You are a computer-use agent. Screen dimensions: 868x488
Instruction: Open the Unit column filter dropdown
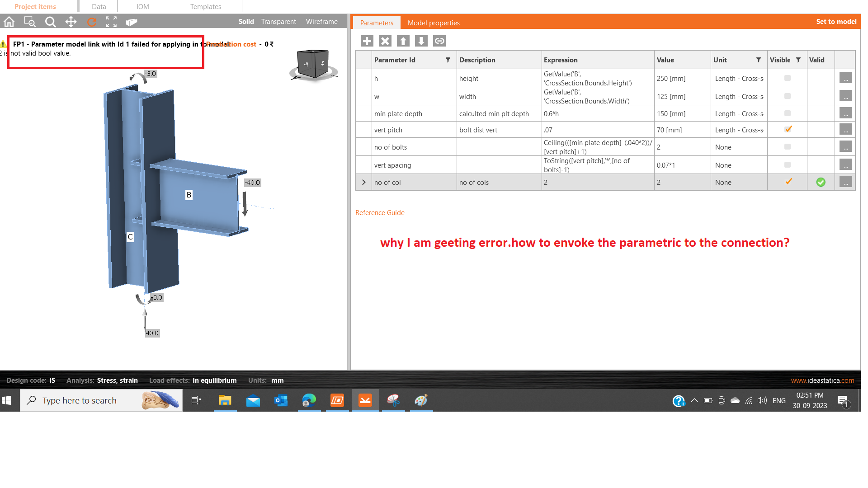point(759,60)
